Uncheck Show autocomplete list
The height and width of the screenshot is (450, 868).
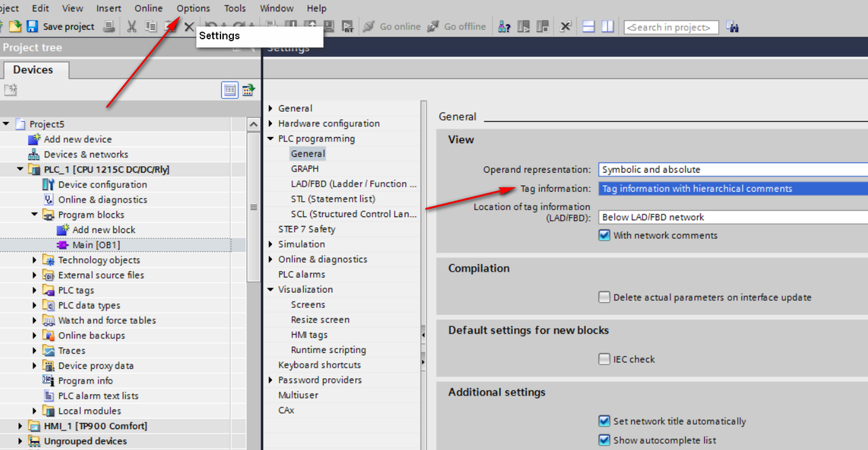[x=604, y=440]
